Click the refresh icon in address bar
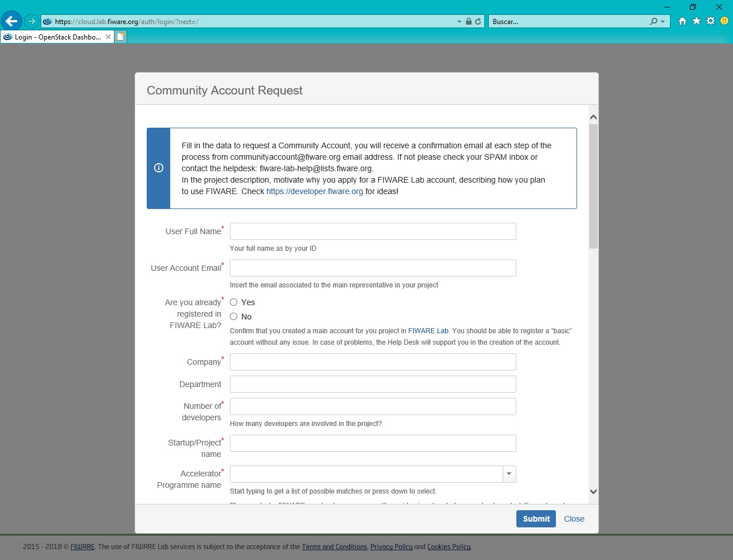Screen dimensions: 733x560 pos(478,21)
